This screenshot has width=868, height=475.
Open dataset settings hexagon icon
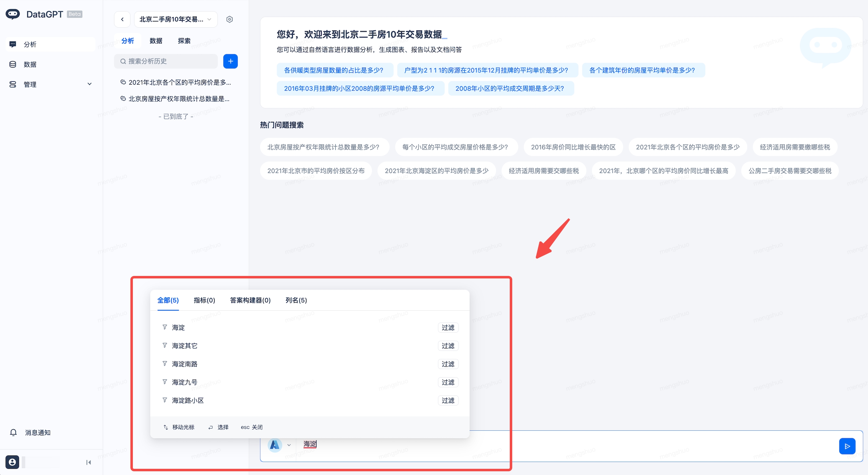pyautogui.click(x=229, y=19)
